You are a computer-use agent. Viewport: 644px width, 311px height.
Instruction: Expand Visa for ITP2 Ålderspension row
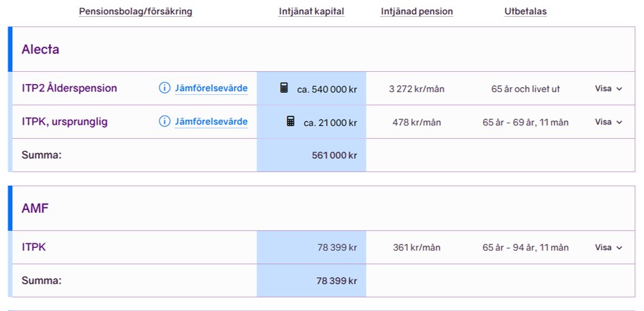(609, 88)
